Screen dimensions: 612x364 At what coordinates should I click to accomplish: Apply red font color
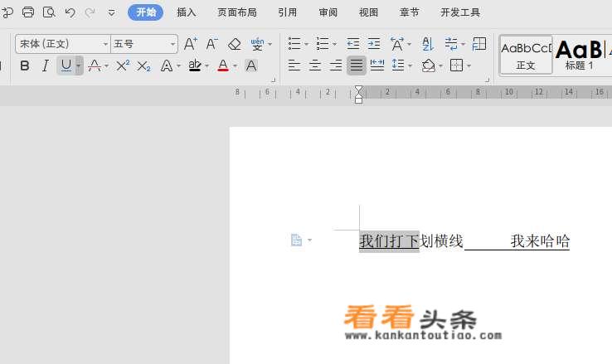[223, 66]
